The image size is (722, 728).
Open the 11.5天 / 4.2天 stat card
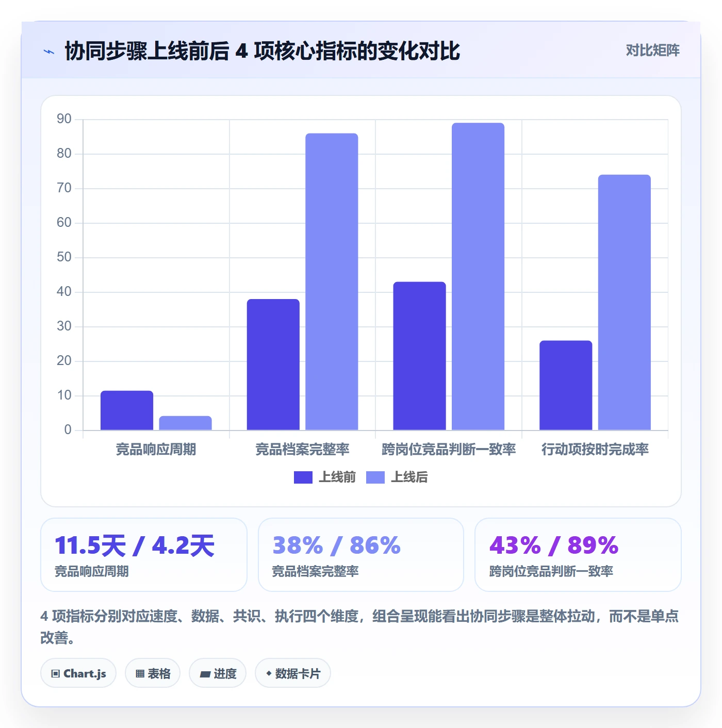pos(144,555)
